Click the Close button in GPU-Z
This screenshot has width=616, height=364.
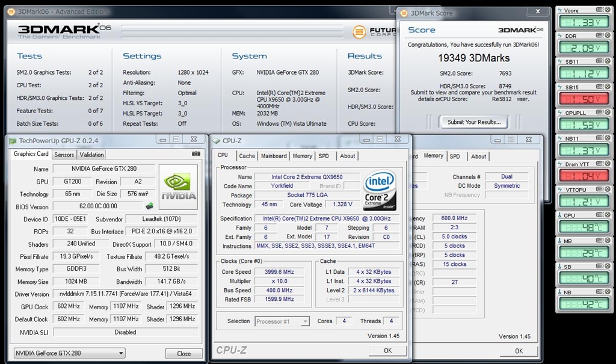(184, 354)
